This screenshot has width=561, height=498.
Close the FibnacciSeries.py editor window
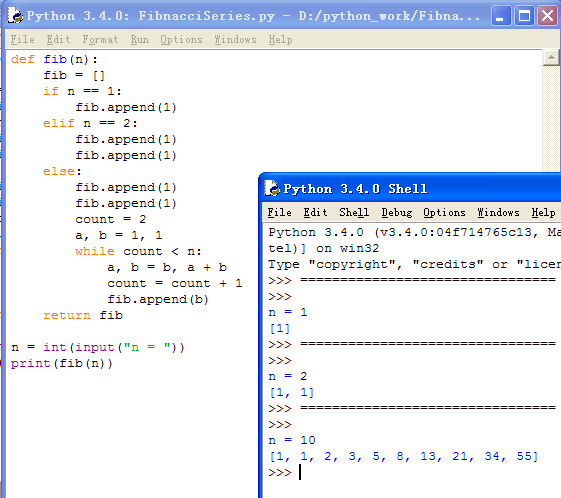pos(547,16)
